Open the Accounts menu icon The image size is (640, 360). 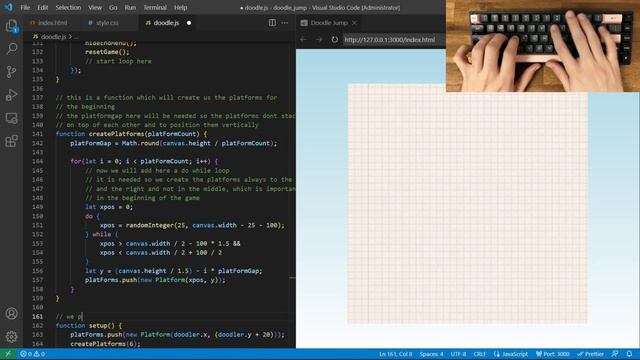click(x=11, y=313)
